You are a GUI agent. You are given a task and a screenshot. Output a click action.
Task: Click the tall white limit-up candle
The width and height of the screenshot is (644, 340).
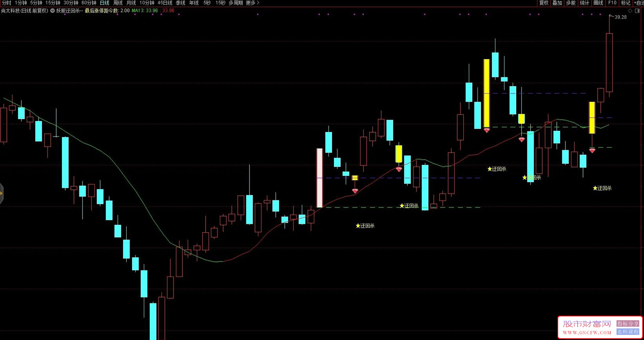319,178
